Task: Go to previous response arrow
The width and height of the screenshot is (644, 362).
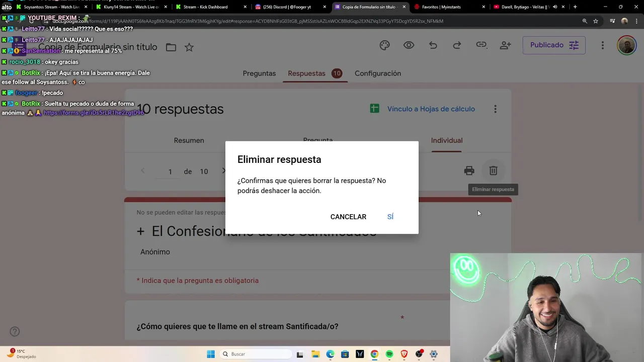Action: pos(143,171)
